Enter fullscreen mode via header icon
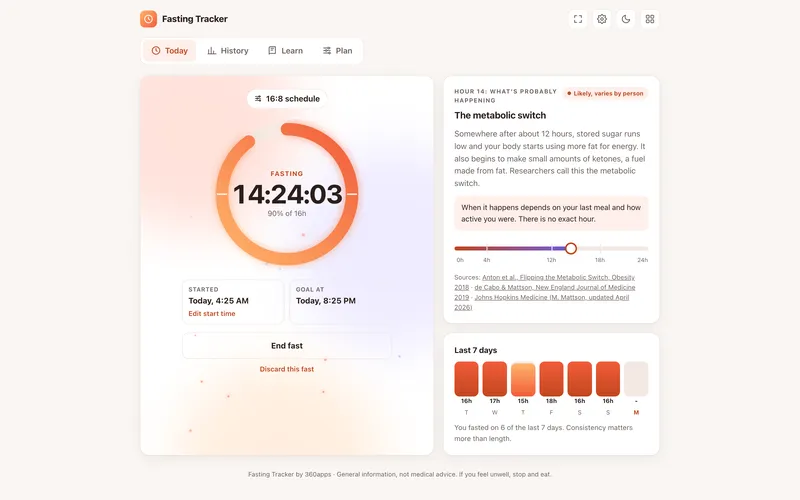 [578, 19]
